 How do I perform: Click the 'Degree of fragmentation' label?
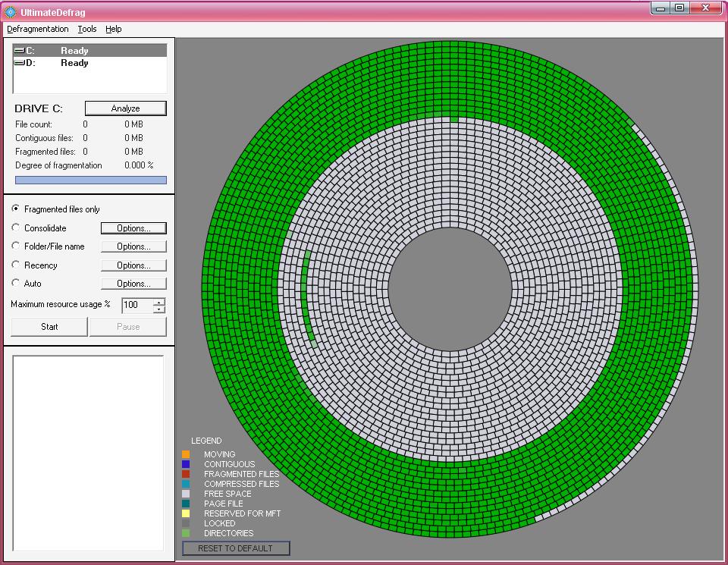pos(58,165)
